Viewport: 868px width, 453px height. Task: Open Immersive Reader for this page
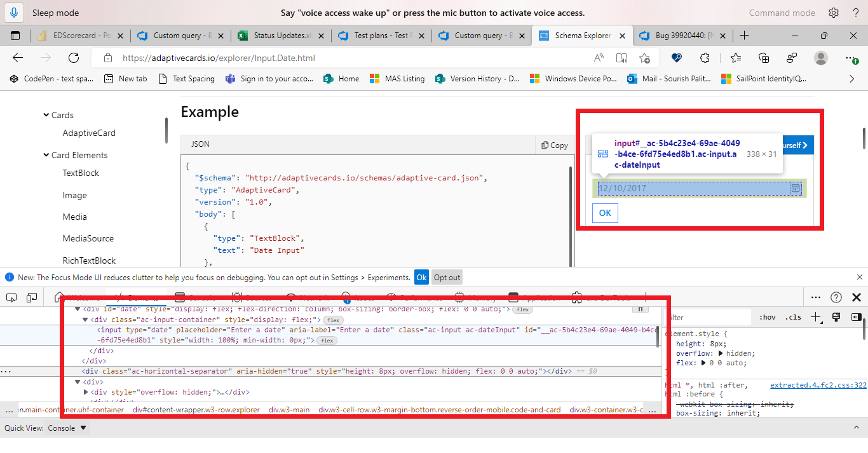(x=621, y=58)
